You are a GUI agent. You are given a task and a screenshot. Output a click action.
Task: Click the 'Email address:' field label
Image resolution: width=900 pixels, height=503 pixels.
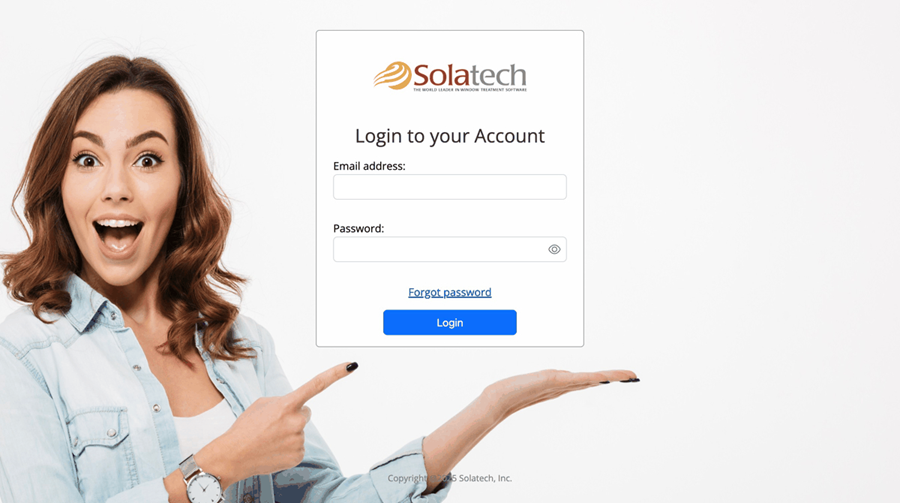[369, 166]
